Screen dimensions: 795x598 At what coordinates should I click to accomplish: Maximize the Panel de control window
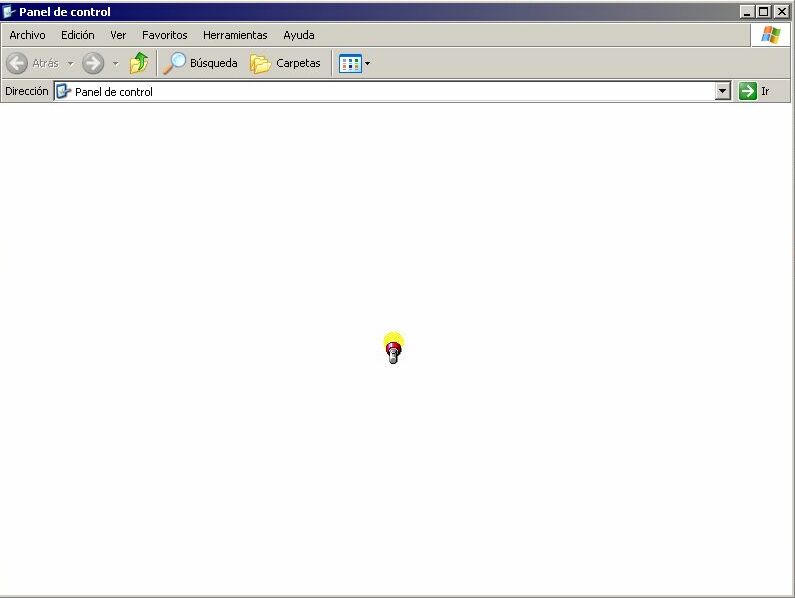coord(764,12)
